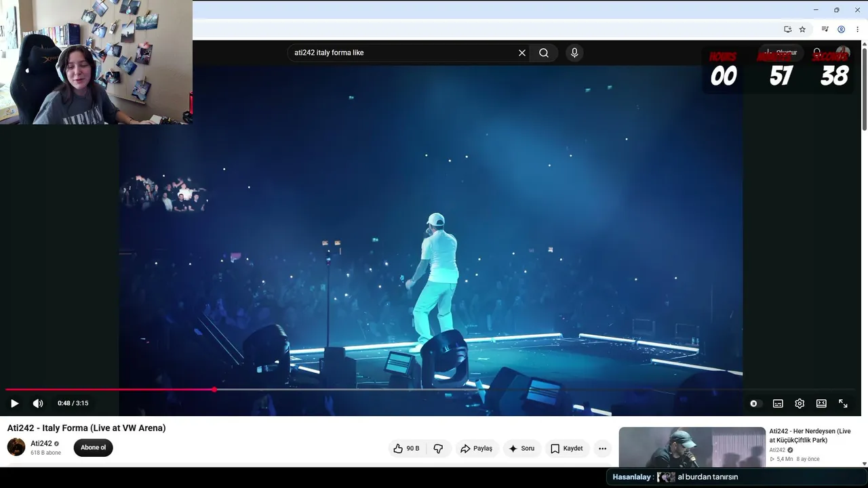
Task: Click the '0:48 / 3:15' time display
Action: click(73, 403)
